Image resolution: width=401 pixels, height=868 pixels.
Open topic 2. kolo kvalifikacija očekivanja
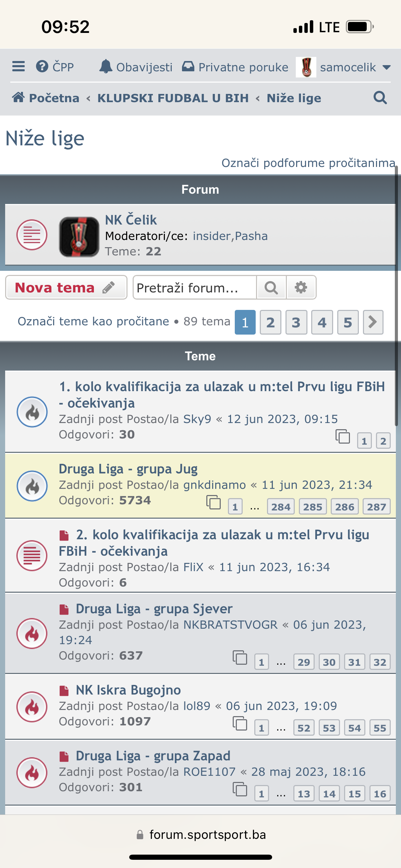tap(214, 543)
